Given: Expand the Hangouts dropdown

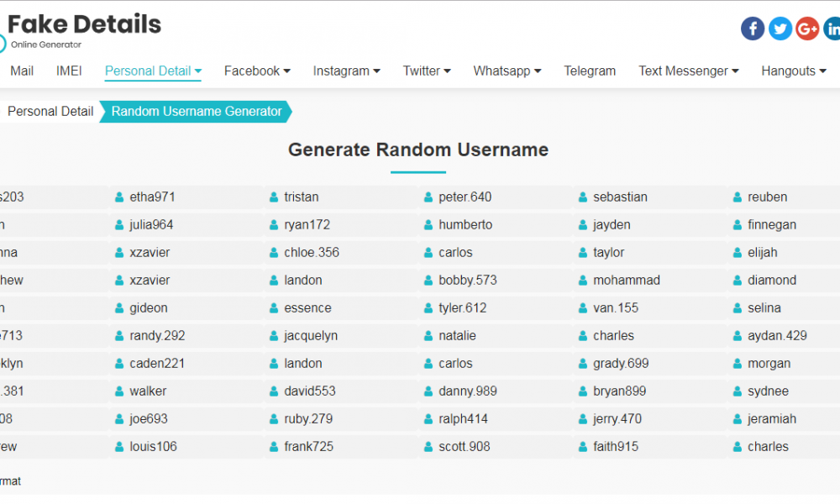Looking at the screenshot, I should [793, 71].
